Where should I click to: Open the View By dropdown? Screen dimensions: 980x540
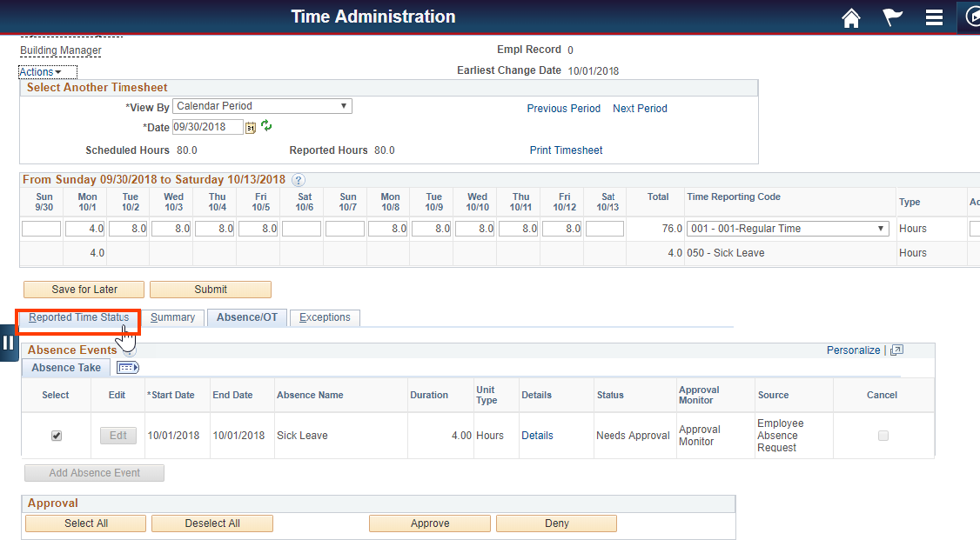pos(261,105)
